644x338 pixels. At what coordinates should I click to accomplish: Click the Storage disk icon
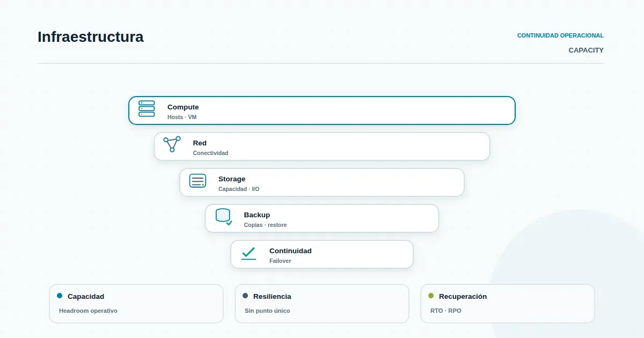[x=197, y=181]
